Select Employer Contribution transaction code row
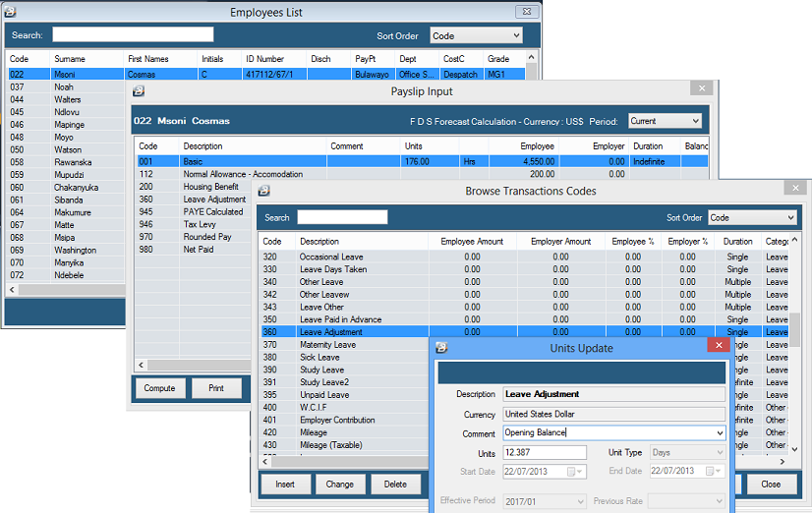This screenshot has height=513, width=812. click(x=345, y=420)
